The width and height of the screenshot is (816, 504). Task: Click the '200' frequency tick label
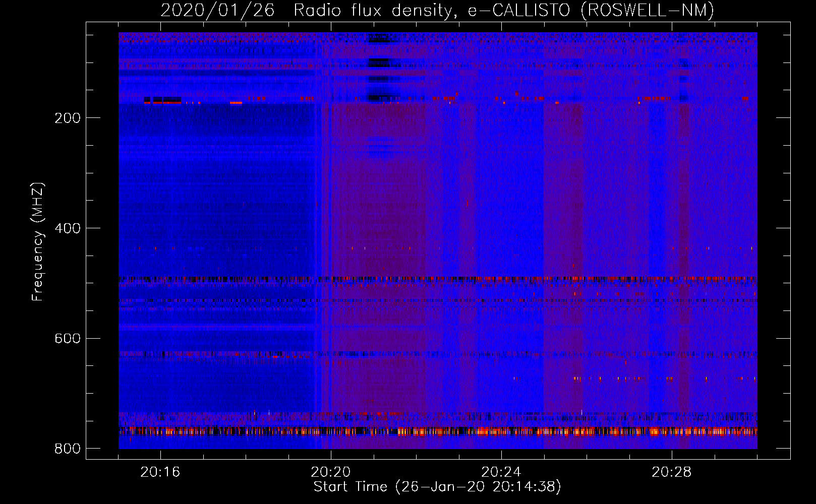tap(68, 118)
